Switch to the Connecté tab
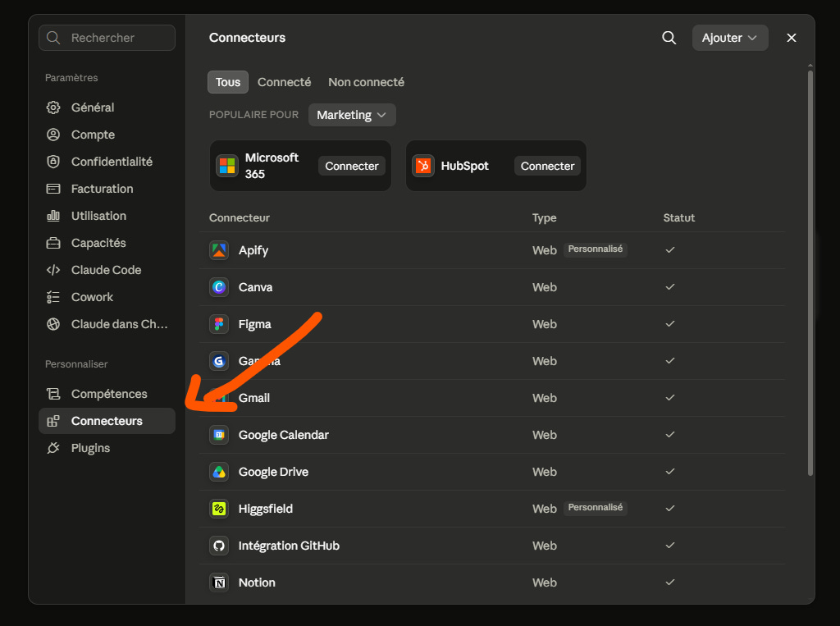Image resolution: width=840 pixels, height=626 pixels. click(x=284, y=82)
